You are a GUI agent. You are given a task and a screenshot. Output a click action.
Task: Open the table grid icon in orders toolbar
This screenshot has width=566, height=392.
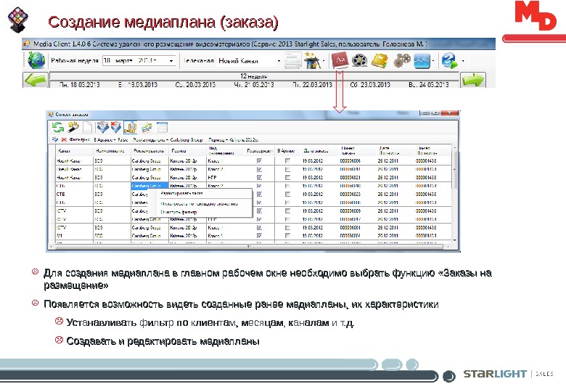pyautogui.click(x=162, y=127)
